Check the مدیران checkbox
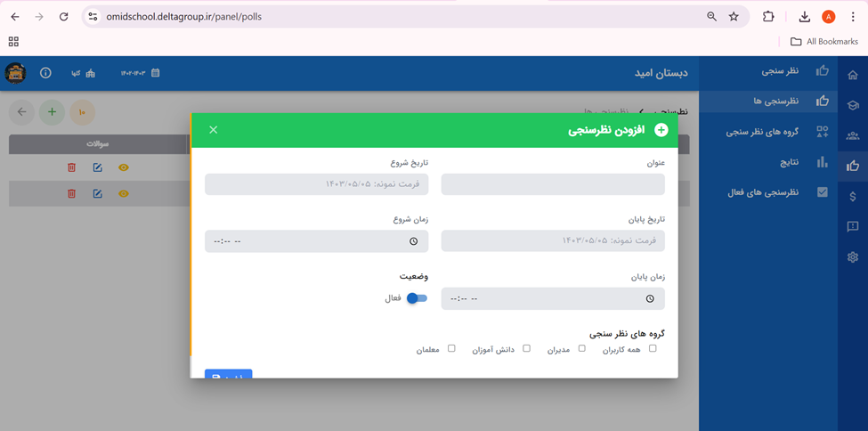This screenshot has width=868, height=431. coord(582,348)
